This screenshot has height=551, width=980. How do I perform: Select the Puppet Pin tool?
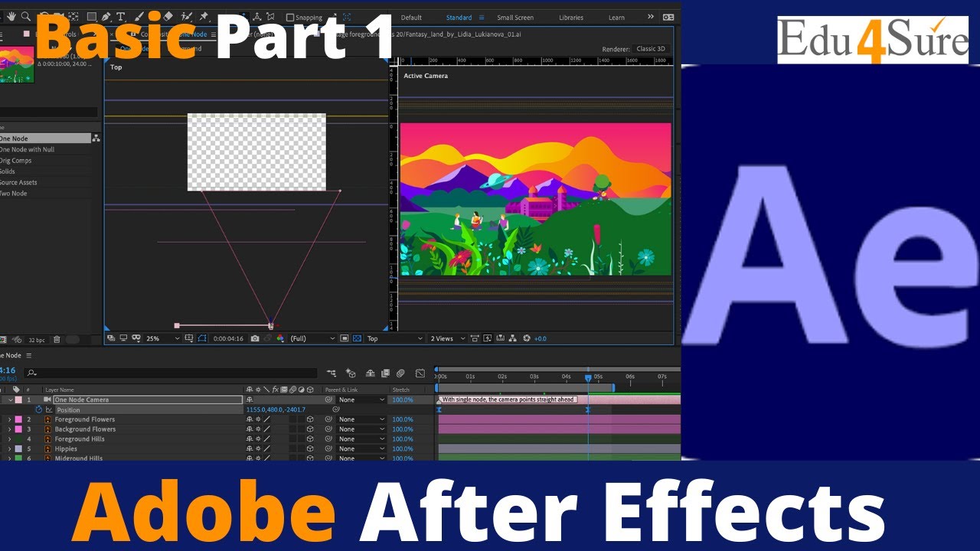204,16
